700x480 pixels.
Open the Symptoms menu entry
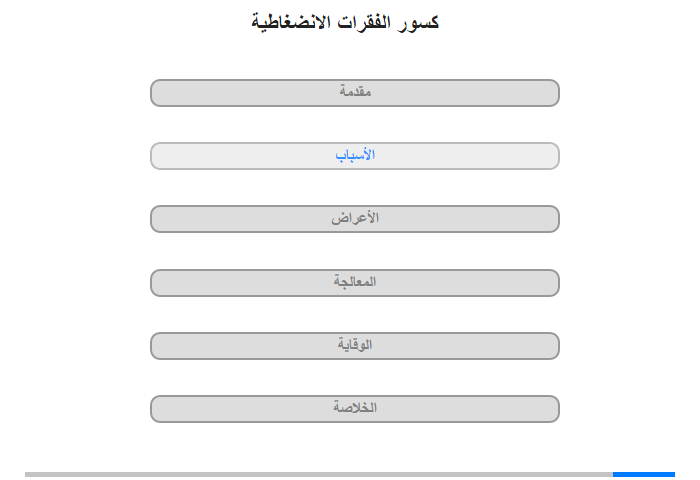pyautogui.click(x=354, y=219)
